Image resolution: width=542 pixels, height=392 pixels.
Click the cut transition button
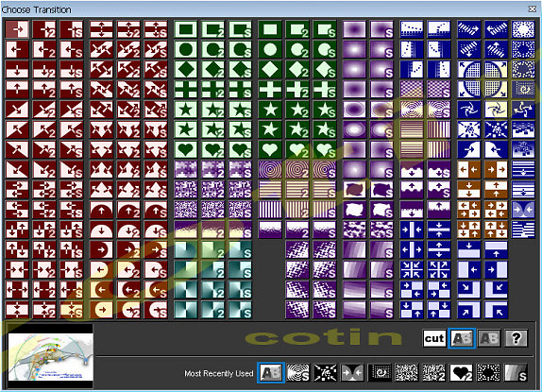434,338
